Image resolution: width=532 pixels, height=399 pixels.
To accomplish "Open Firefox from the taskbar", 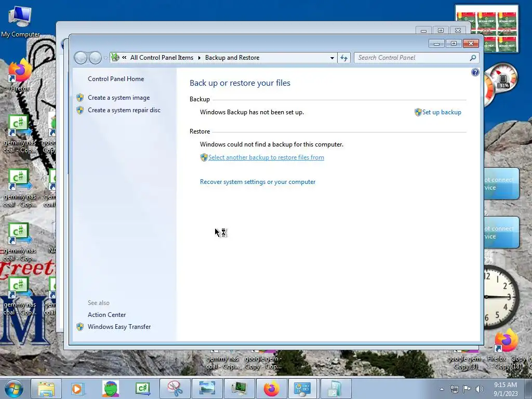I will [x=271, y=389].
